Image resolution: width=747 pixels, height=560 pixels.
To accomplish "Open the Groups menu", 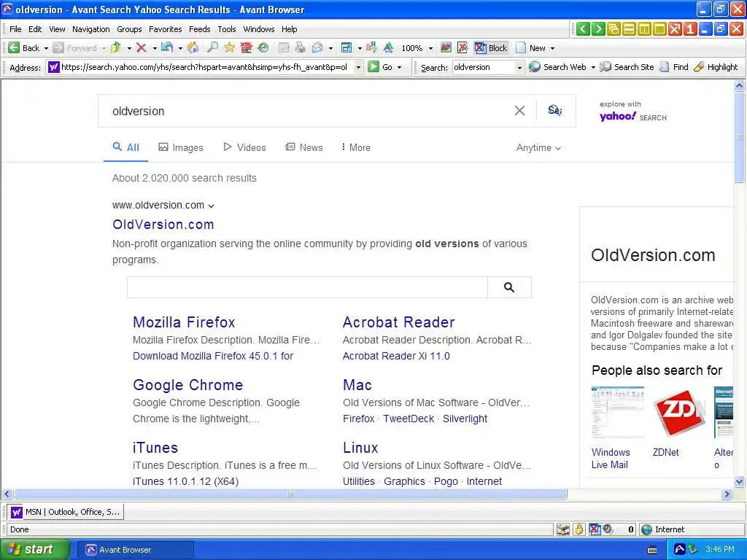I will (130, 29).
